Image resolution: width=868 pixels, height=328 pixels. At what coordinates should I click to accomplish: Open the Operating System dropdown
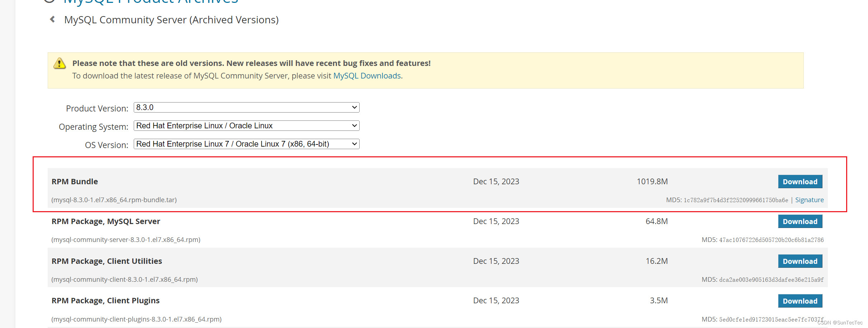[x=247, y=126]
